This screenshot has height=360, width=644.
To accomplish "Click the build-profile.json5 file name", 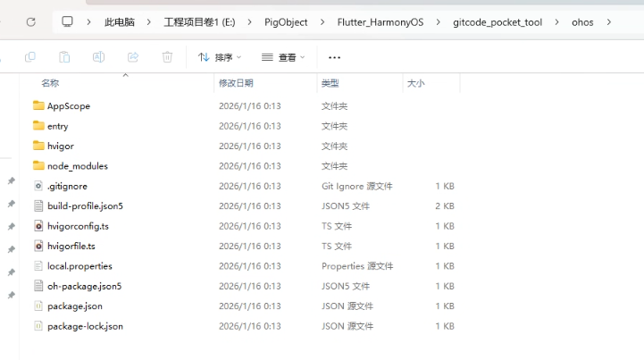I will 85,205.
